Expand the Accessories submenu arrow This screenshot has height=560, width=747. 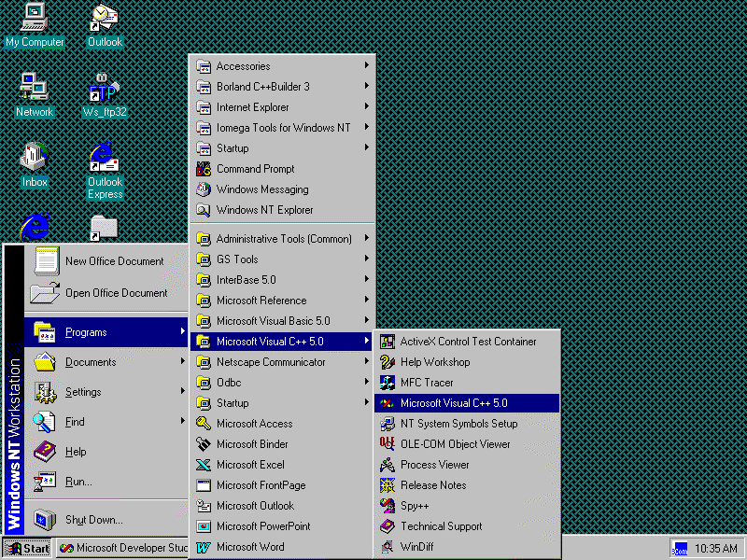pyautogui.click(x=366, y=65)
